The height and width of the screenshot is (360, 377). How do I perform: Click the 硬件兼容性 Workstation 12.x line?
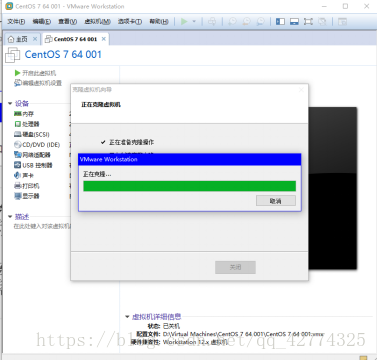pyautogui.click(x=179, y=342)
